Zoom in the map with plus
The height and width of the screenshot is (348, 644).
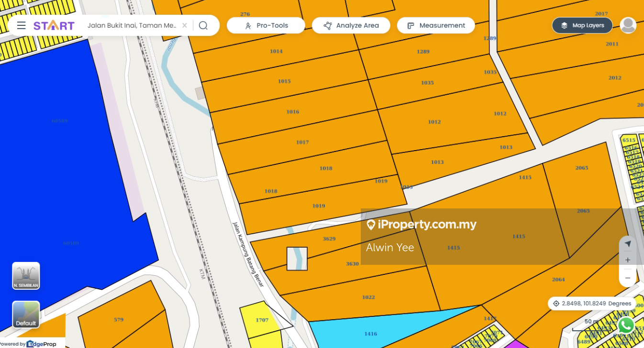[x=628, y=260]
